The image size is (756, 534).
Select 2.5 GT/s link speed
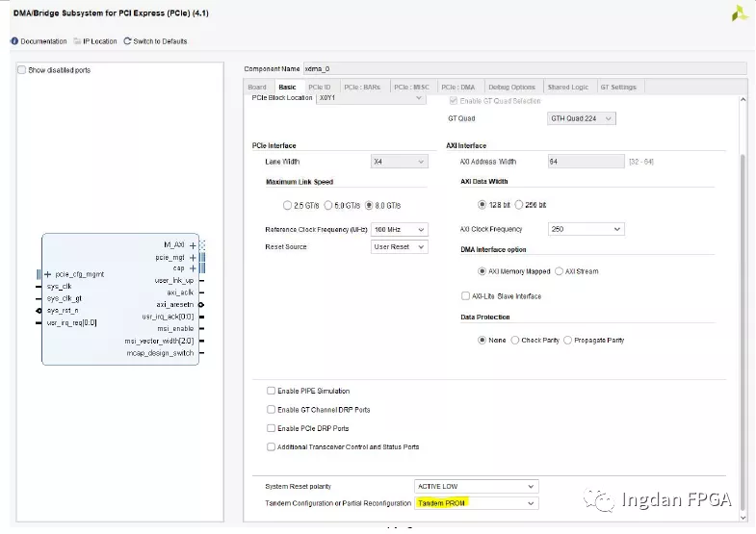pos(287,206)
